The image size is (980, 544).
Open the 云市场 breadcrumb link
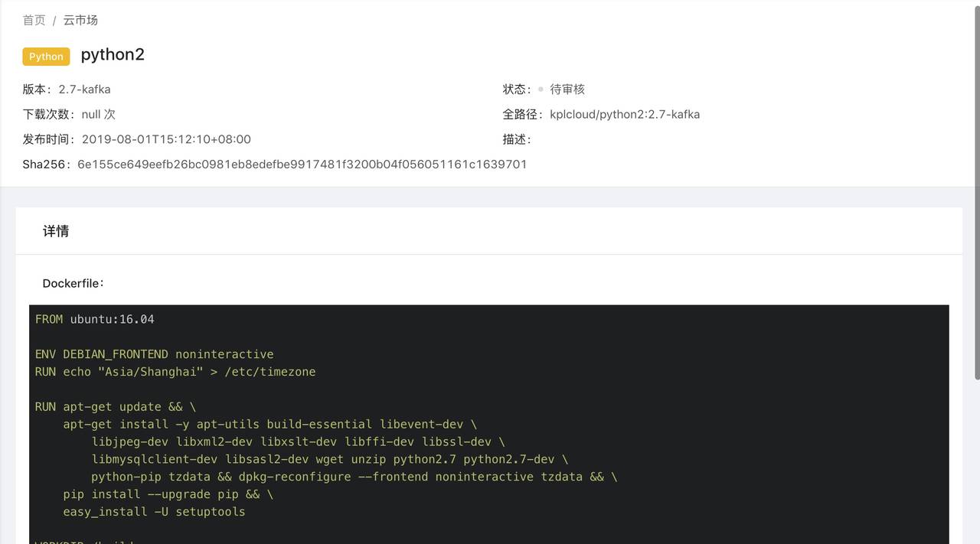point(80,21)
